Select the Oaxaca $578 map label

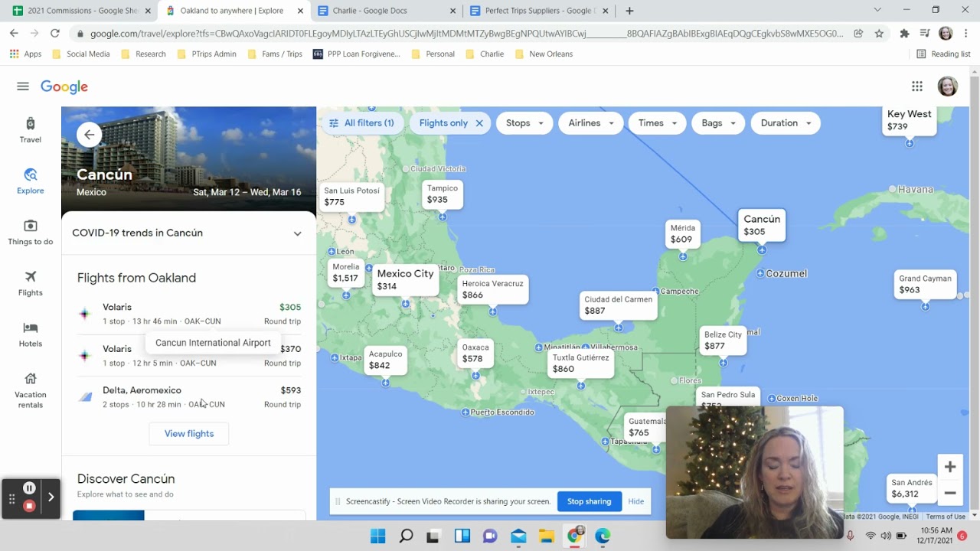coord(475,353)
